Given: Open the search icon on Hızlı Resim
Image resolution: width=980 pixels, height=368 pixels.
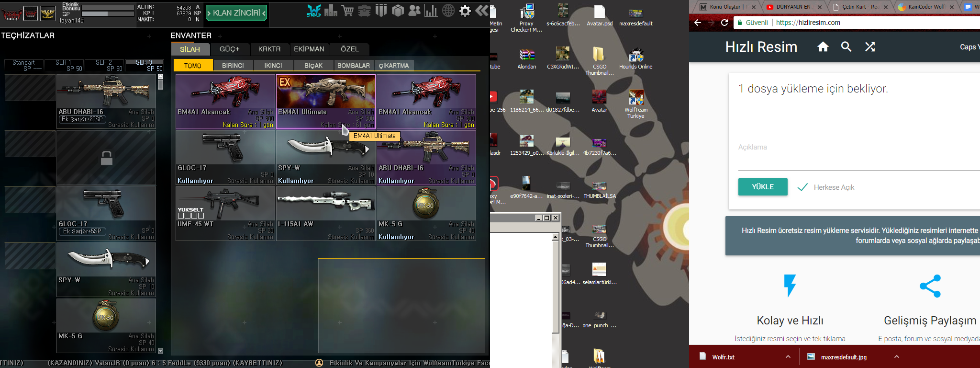Looking at the screenshot, I should pyautogui.click(x=846, y=46).
